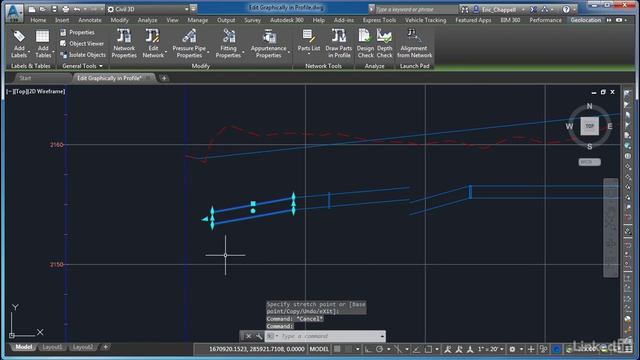
Task: Open the Home ribbon tab
Action: point(38,20)
